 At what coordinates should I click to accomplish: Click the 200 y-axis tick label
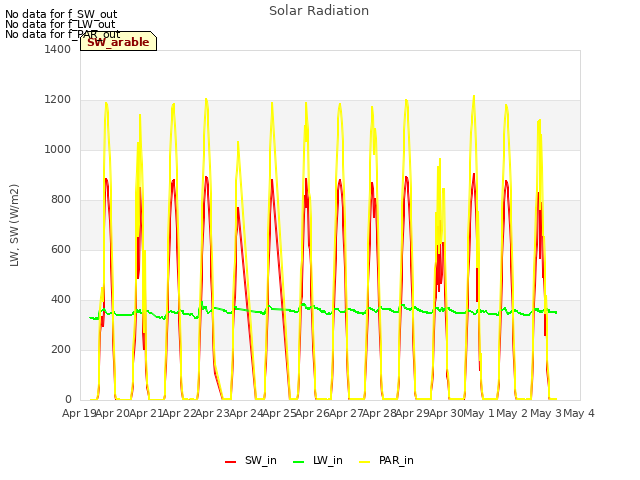(x=61, y=349)
